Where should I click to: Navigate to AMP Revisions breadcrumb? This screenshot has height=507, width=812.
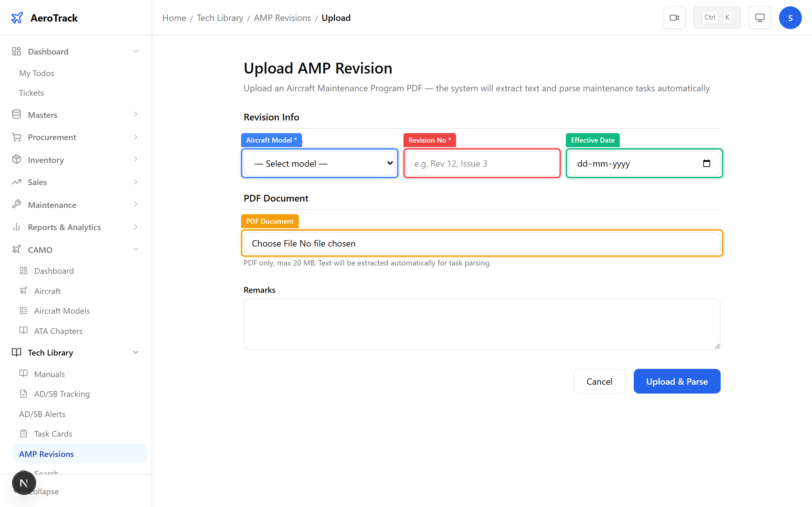point(282,17)
